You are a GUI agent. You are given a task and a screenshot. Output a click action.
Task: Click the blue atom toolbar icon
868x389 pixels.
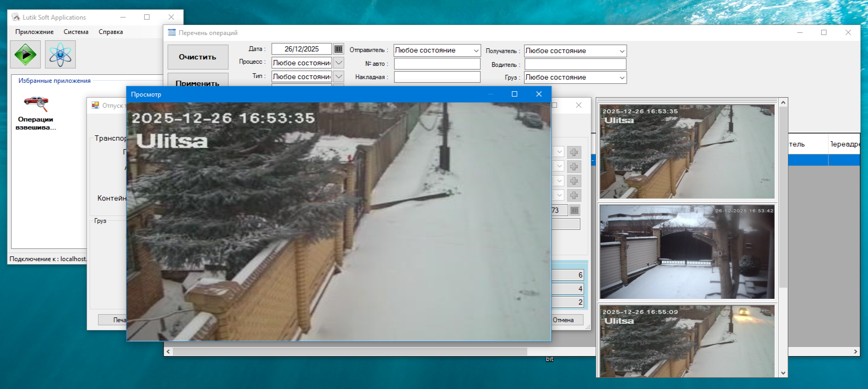coord(60,55)
